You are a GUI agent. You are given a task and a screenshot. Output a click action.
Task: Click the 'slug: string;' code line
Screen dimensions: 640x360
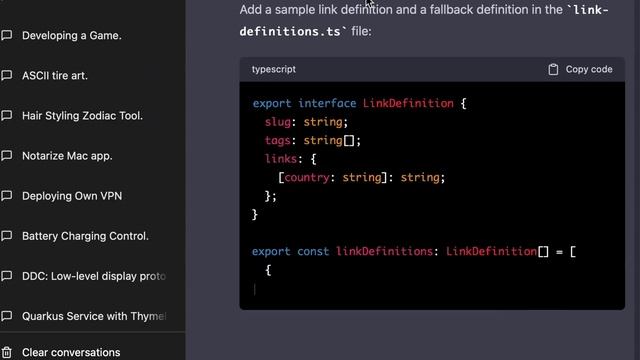pyautogui.click(x=306, y=122)
